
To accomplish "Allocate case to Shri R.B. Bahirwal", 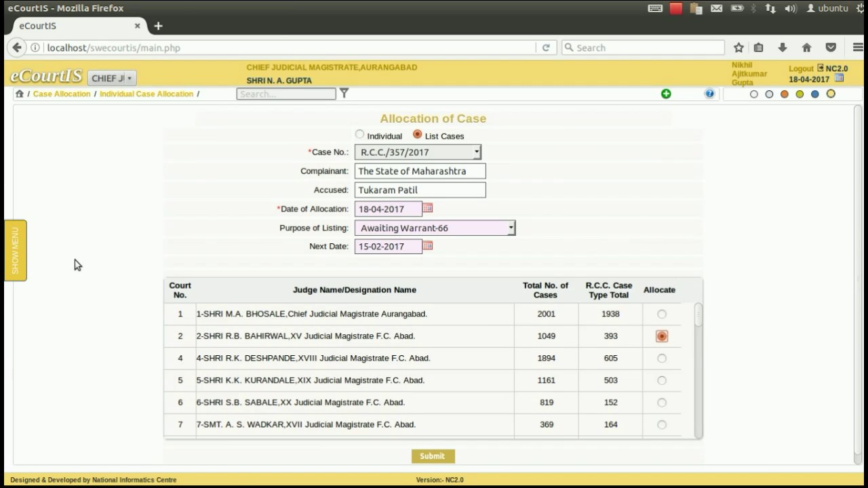I will [662, 336].
